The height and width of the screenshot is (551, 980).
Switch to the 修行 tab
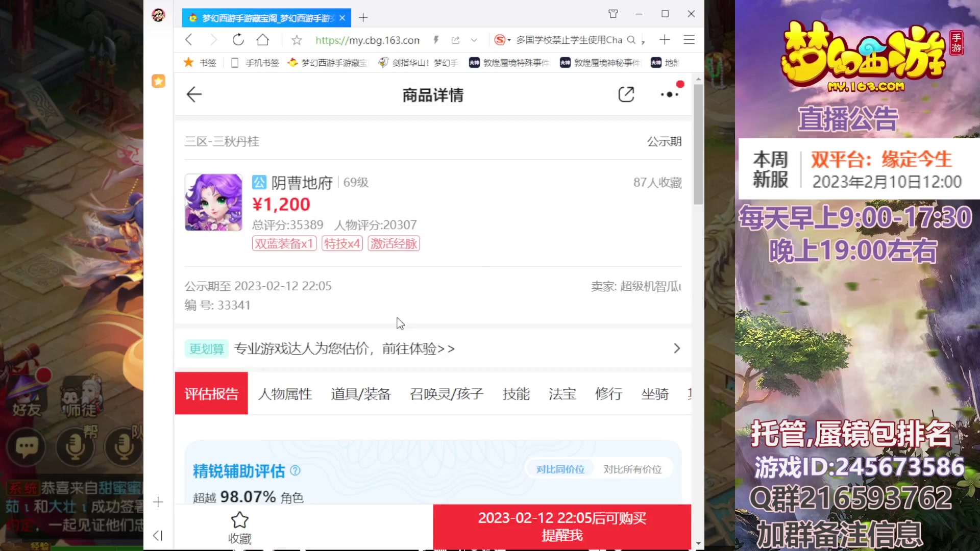tap(609, 394)
